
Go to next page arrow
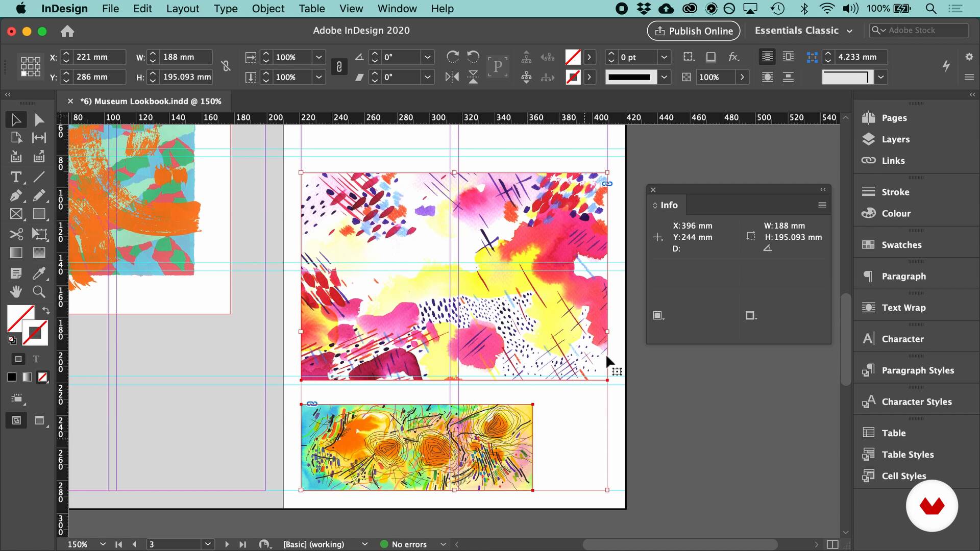click(227, 544)
